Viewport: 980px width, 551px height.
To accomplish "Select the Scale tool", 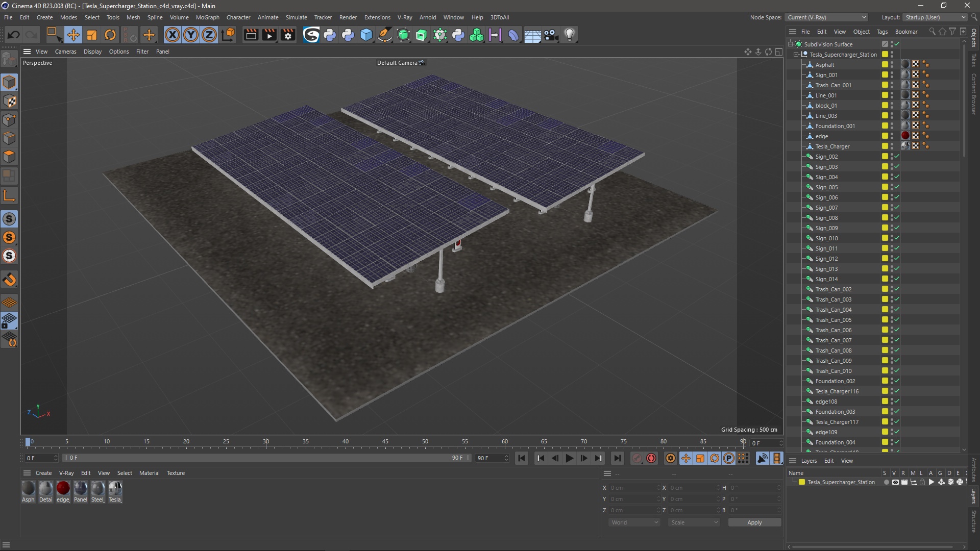I will (x=92, y=35).
